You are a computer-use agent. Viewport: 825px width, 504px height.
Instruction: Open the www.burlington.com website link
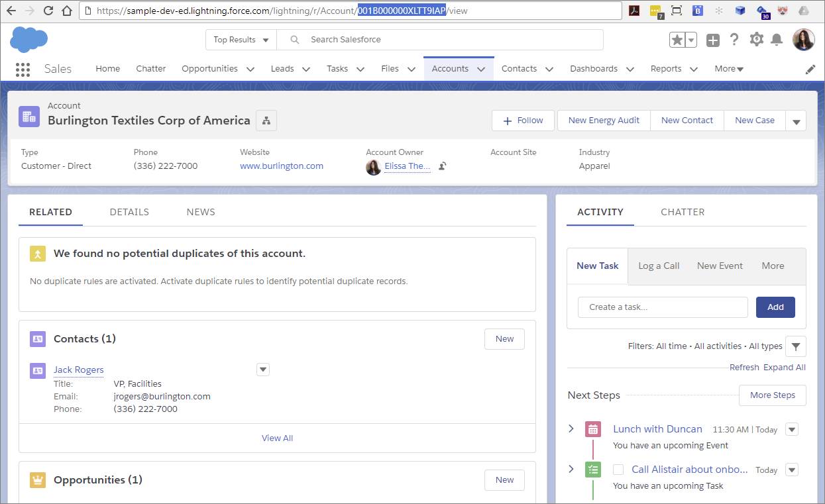pos(281,166)
